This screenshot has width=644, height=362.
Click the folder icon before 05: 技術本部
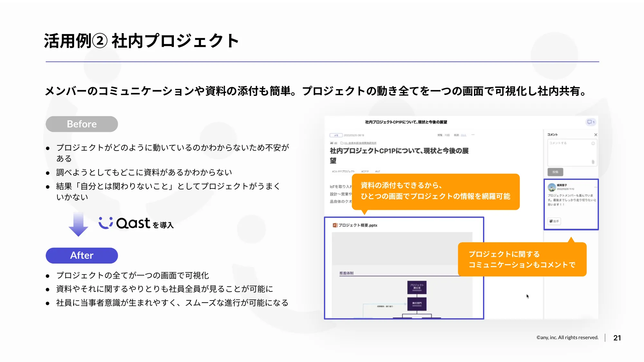pos(342,143)
